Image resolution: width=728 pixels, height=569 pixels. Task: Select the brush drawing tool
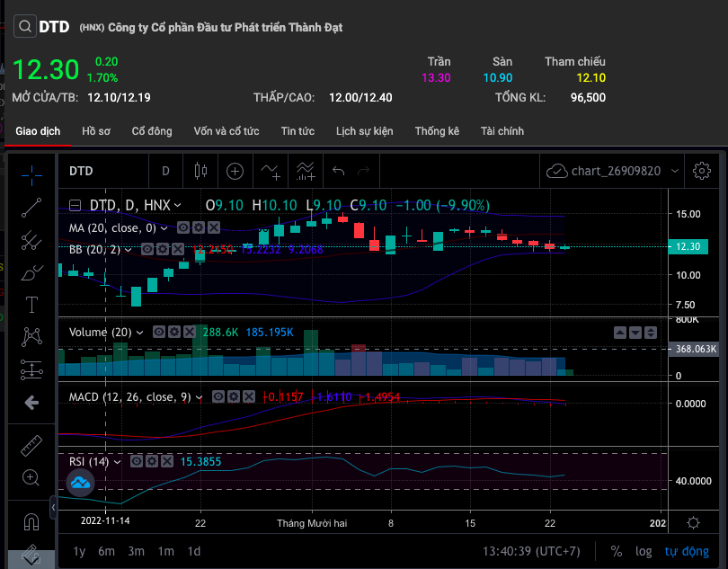[x=32, y=271]
